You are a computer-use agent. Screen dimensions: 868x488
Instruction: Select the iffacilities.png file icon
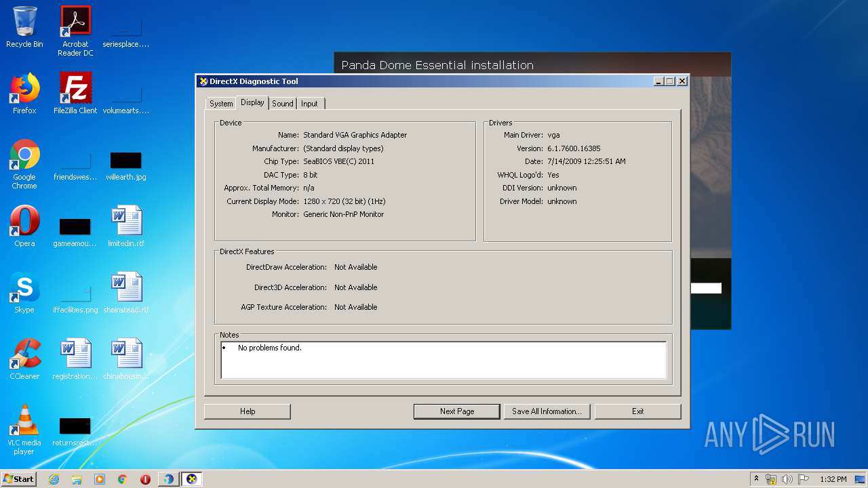[x=75, y=298]
